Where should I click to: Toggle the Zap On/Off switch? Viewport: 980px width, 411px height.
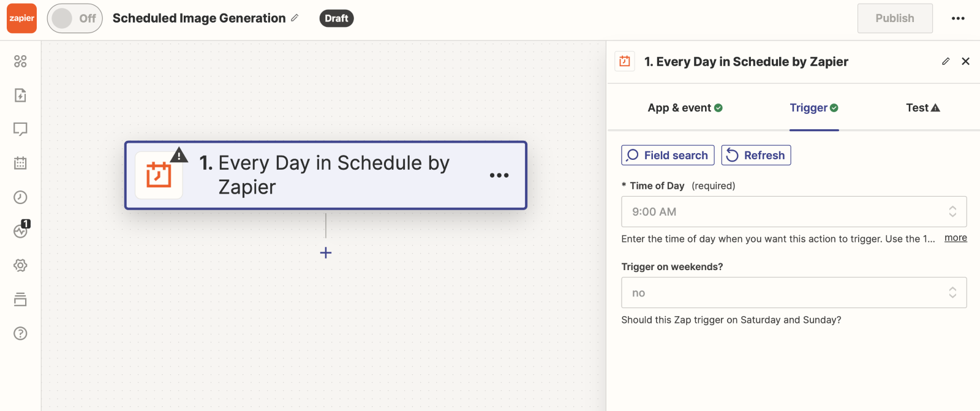point(75,18)
